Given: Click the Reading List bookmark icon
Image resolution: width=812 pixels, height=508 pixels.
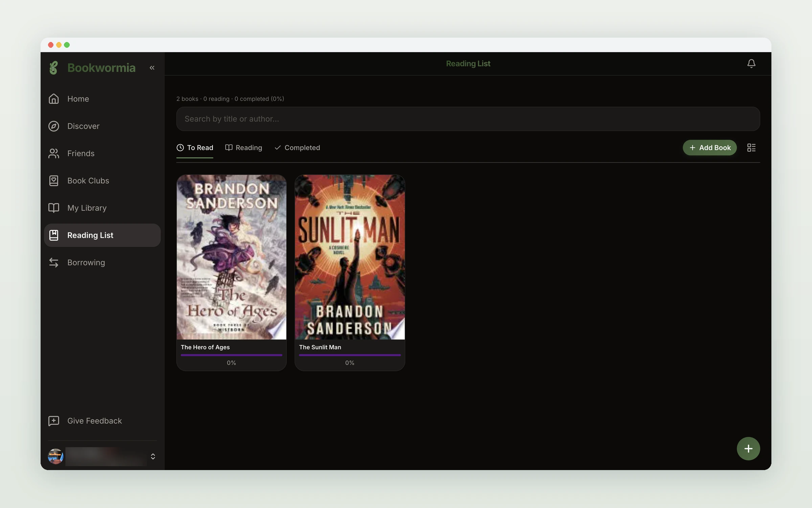Looking at the screenshot, I should click(54, 235).
